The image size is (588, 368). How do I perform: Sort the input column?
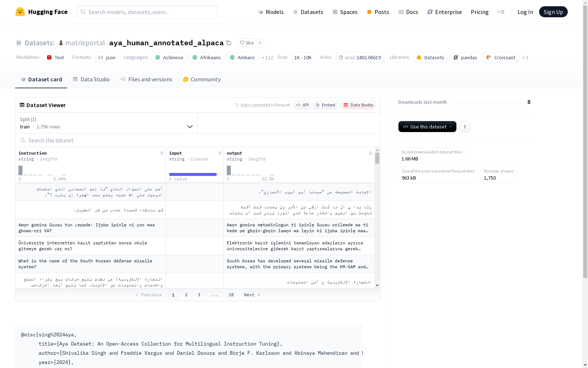[x=220, y=153]
